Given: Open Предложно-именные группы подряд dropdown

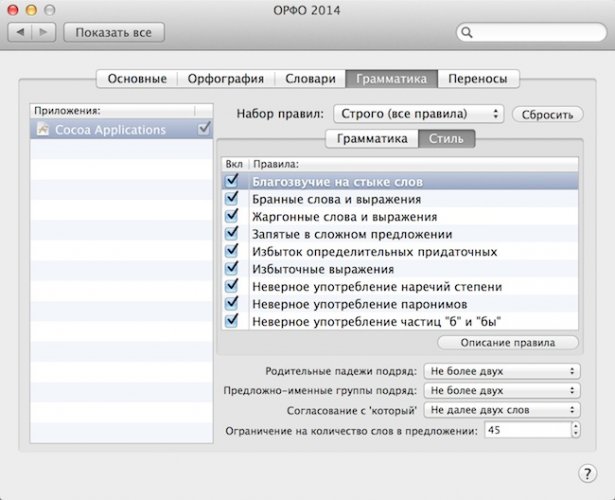Looking at the screenshot, I should 502,390.
